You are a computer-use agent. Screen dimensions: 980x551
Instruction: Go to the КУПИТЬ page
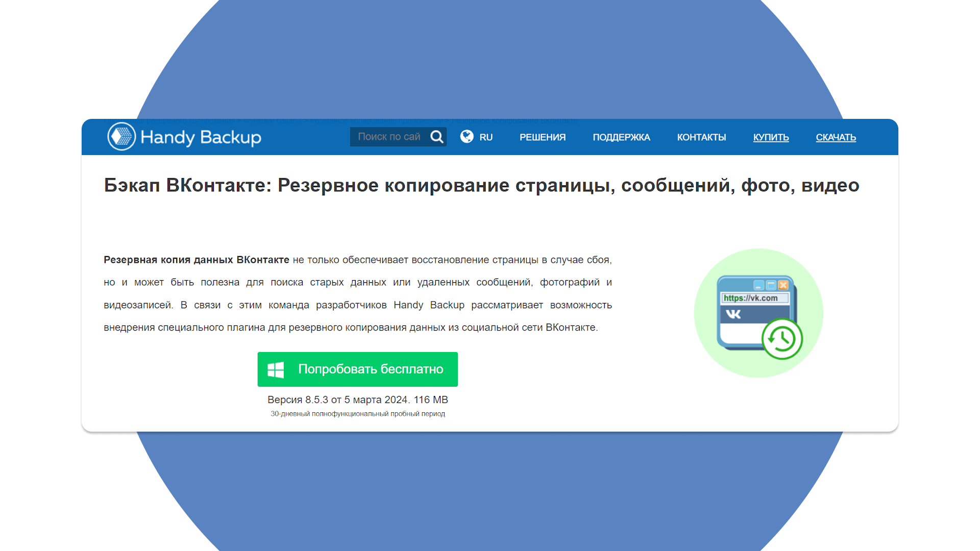[x=771, y=137]
